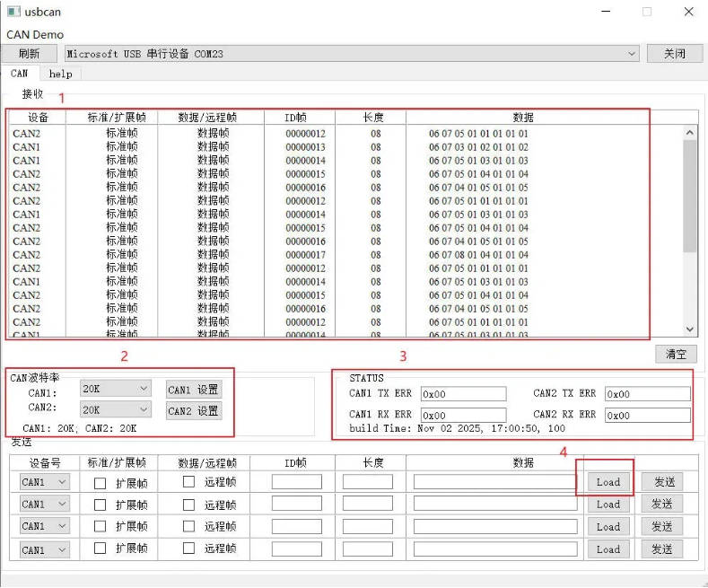The image size is (708, 588).
Task: Open the third send row device dropdown
Action: 45,526
